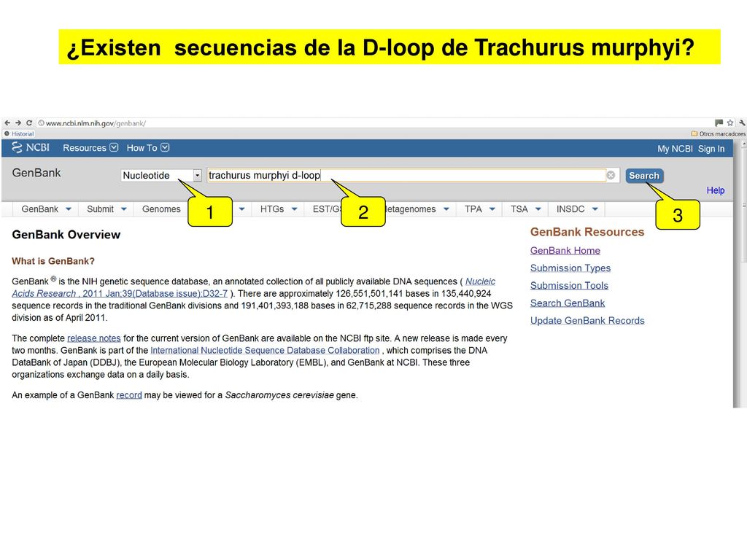Click the 'What is GenBank?' subheading
This screenshot has height=560, width=747.
[53, 261]
